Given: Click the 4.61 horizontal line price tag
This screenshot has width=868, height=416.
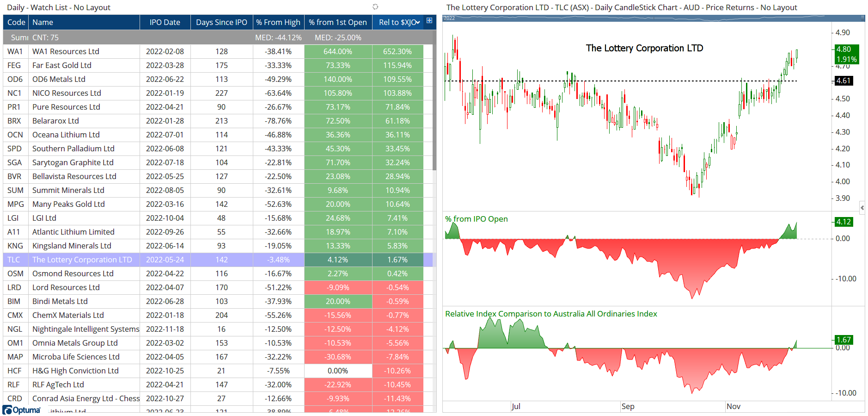Looking at the screenshot, I should [844, 81].
